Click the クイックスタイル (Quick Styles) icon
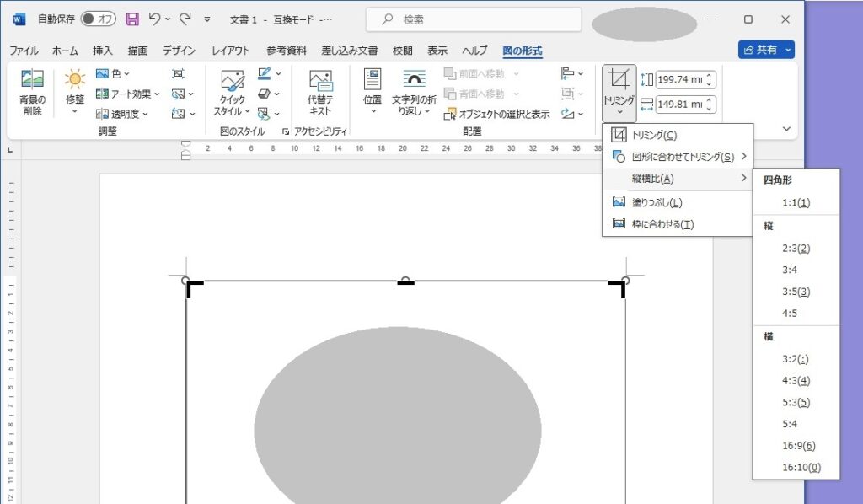 pyautogui.click(x=233, y=82)
